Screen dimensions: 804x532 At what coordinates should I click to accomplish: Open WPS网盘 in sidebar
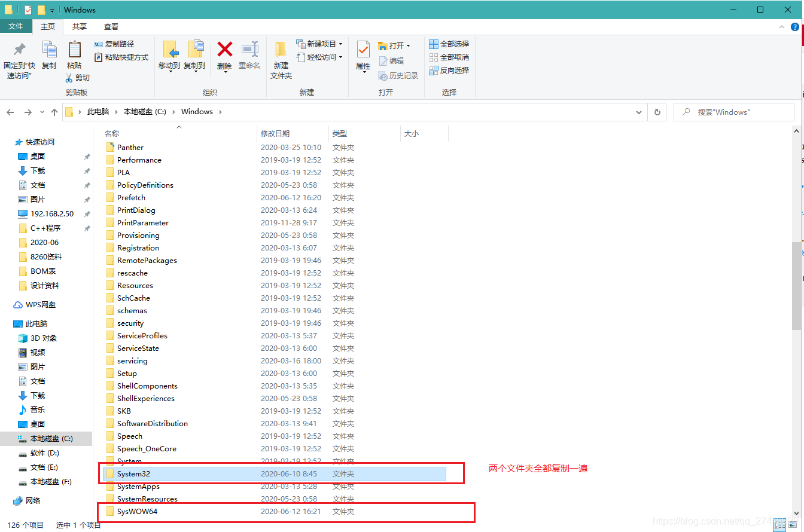coord(40,305)
